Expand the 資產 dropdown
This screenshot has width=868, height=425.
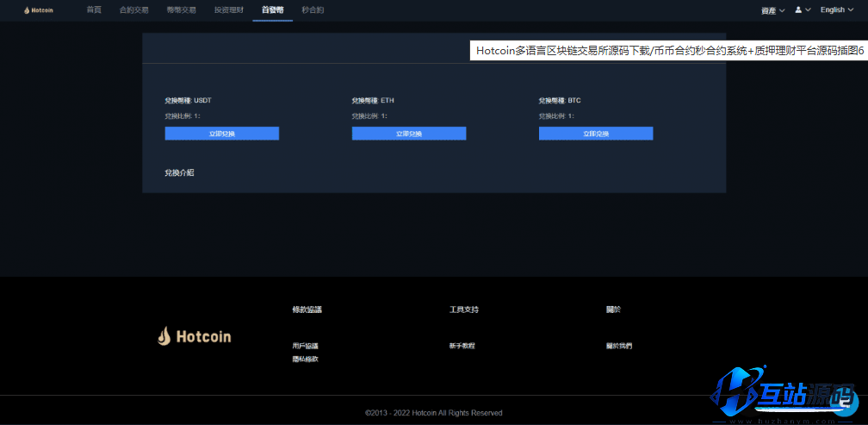(x=772, y=10)
